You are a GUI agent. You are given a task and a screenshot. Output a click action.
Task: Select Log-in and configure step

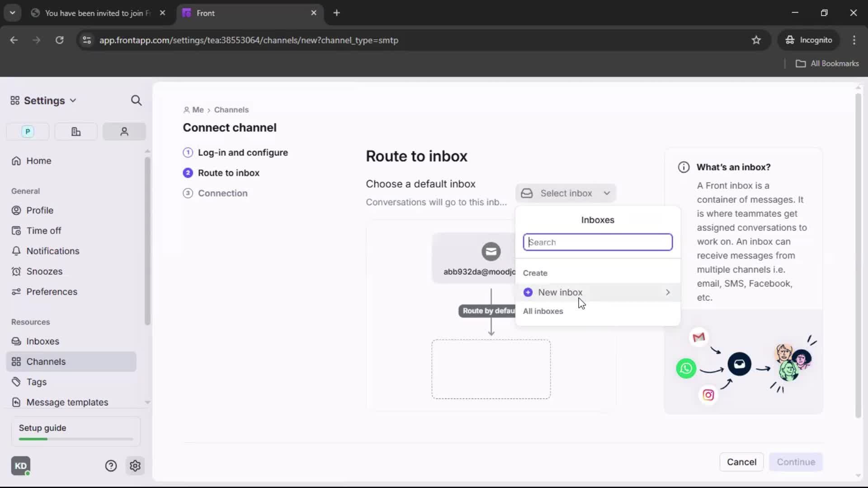242,153
